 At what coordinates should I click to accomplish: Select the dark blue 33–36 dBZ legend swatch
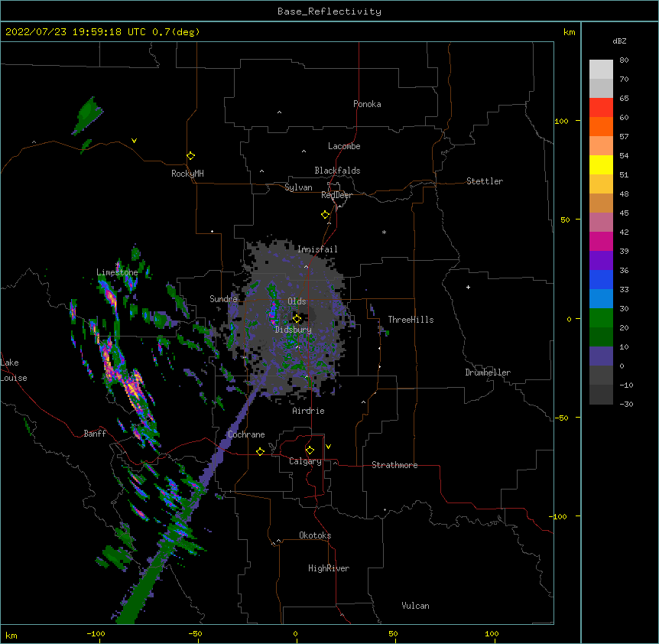coord(601,279)
